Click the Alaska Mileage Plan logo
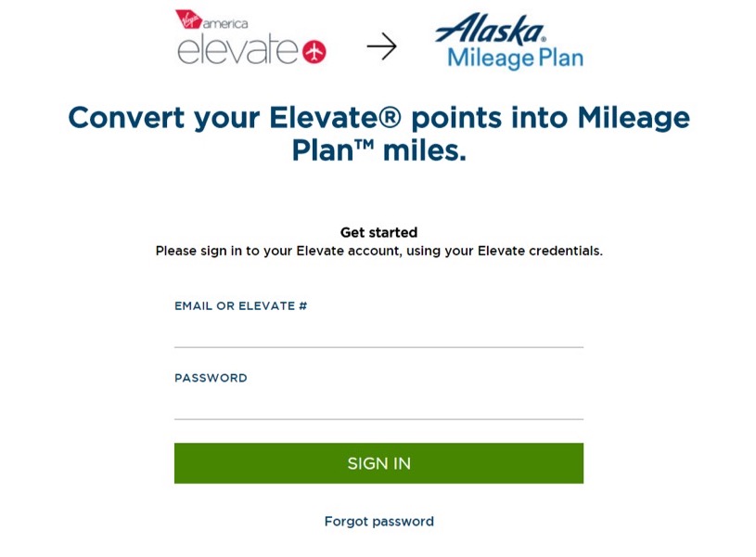 coord(508,41)
